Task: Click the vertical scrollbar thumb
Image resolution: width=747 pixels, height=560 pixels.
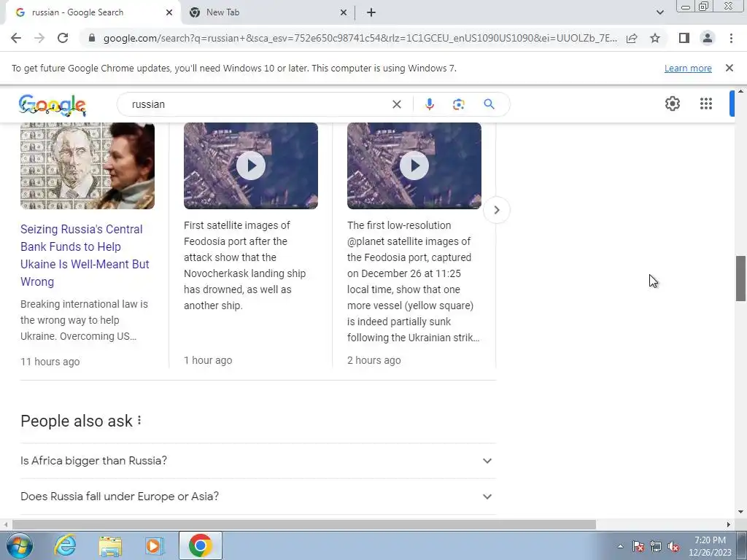Action: [740, 278]
